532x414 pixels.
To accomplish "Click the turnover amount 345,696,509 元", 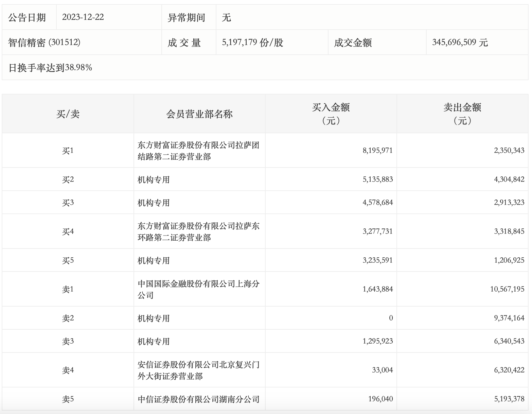I will (x=460, y=42).
